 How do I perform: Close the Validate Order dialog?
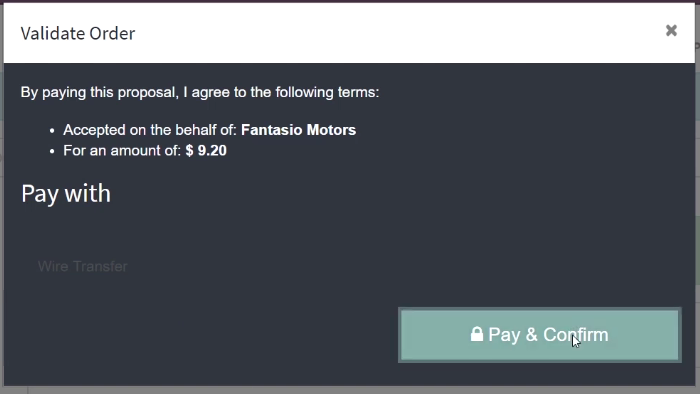(x=671, y=30)
